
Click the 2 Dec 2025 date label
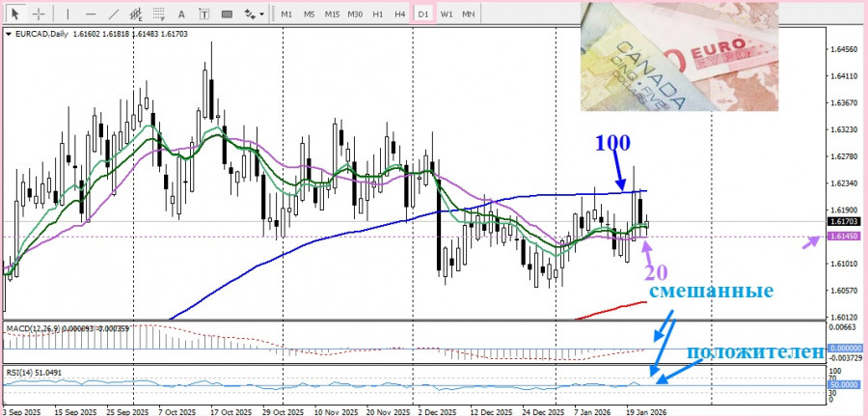coord(438,413)
